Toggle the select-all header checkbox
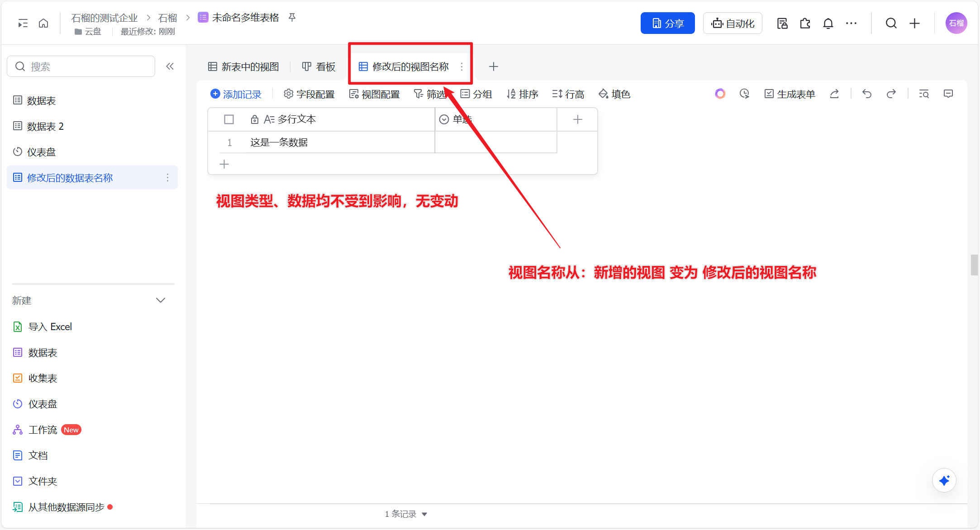980x530 pixels. coord(229,119)
